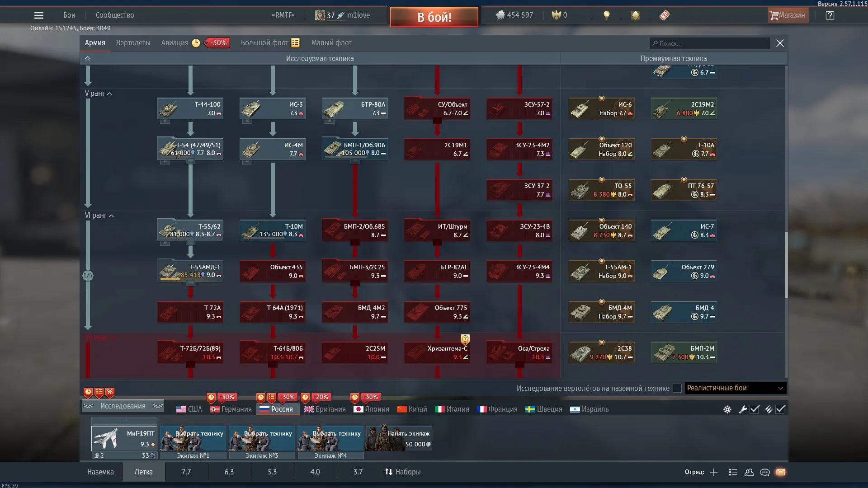Select the Швеция nation tab

tap(544, 409)
